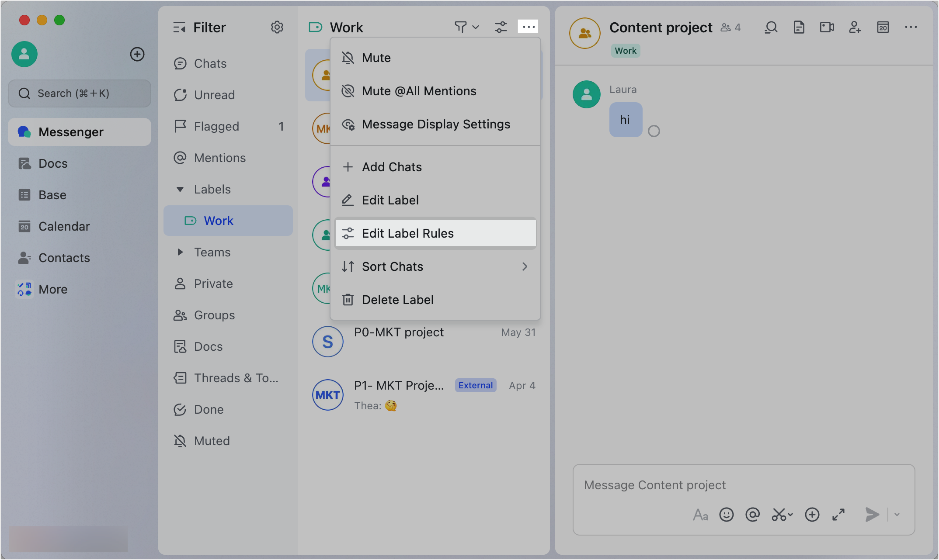Click the add member icon in header
Image resolution: width=939 pixels, height=560 pixels.
tap(855, 28)
